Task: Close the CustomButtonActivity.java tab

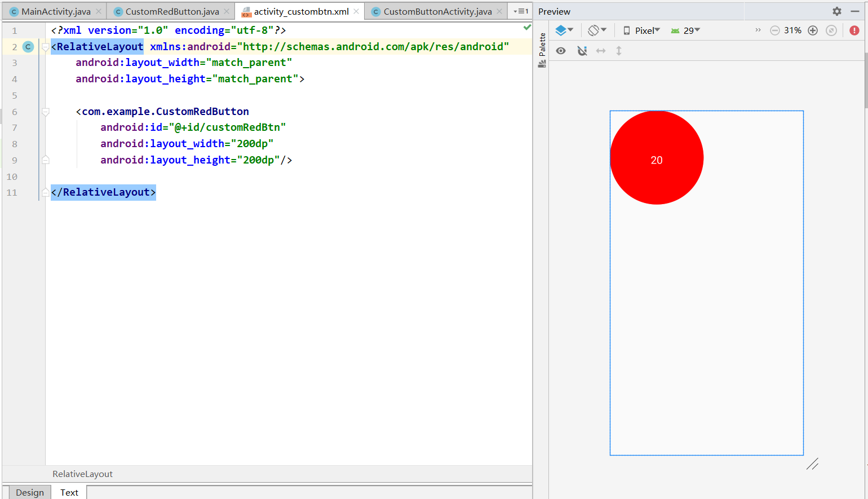Action: point(499,11)
